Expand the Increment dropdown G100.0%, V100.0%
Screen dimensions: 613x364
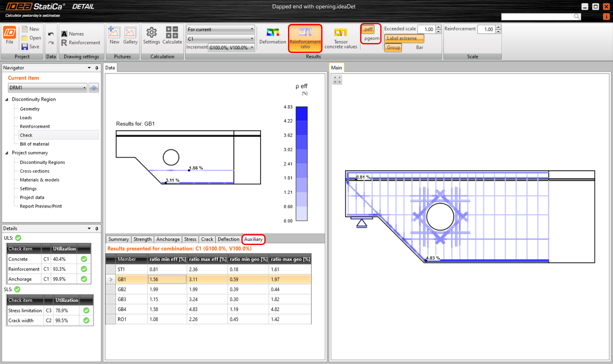pos(252,47)
